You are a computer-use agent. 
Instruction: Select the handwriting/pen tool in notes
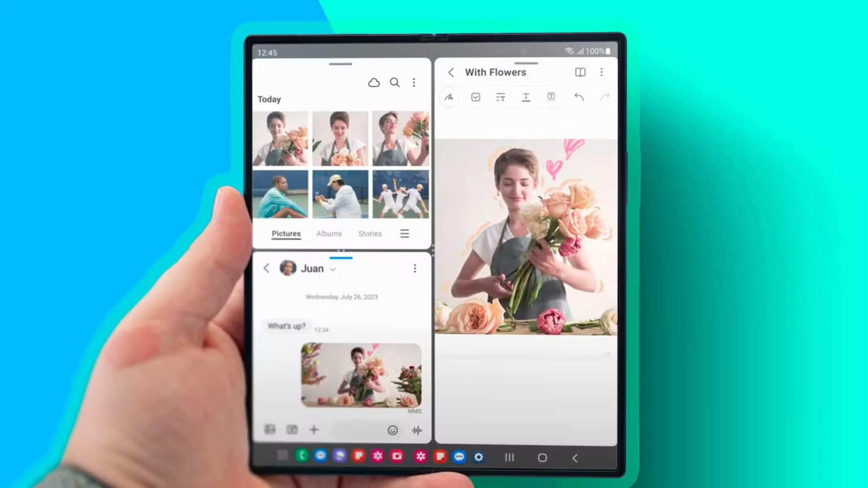pyautogui.click(x=450, y=97)
